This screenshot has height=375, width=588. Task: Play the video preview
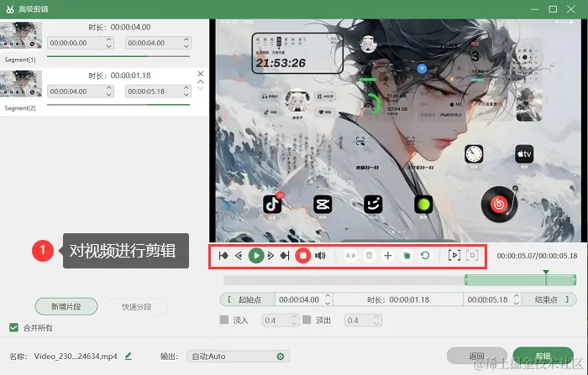(256, 256)
